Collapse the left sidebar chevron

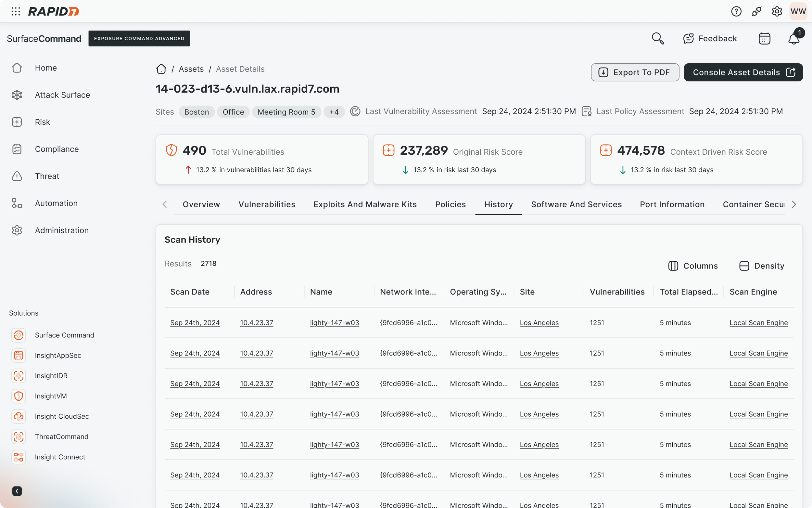tap(17, 491)
